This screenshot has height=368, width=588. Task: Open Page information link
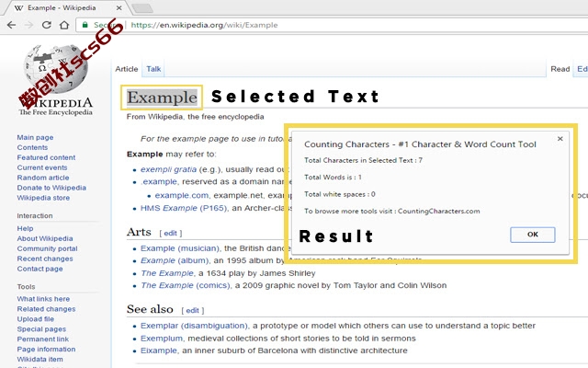[x=46, y=350]
